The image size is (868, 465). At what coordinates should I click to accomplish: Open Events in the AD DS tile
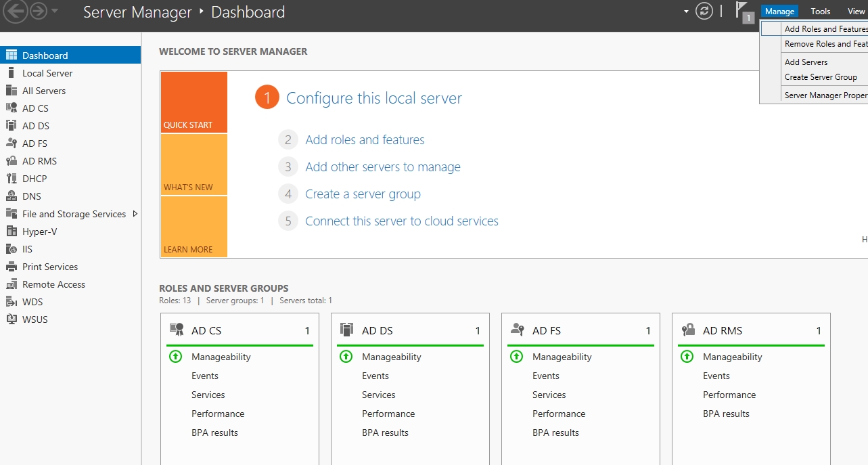coord(375,376)
